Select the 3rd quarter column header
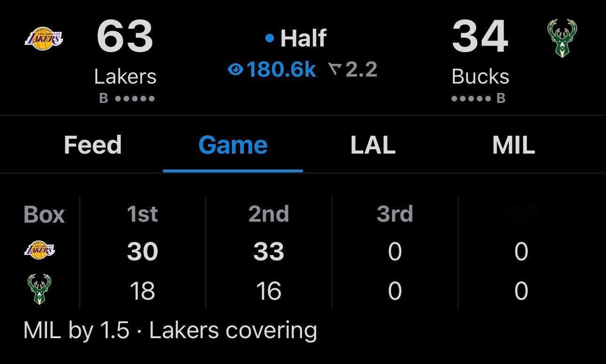The image size is (606, 364). 395,215
